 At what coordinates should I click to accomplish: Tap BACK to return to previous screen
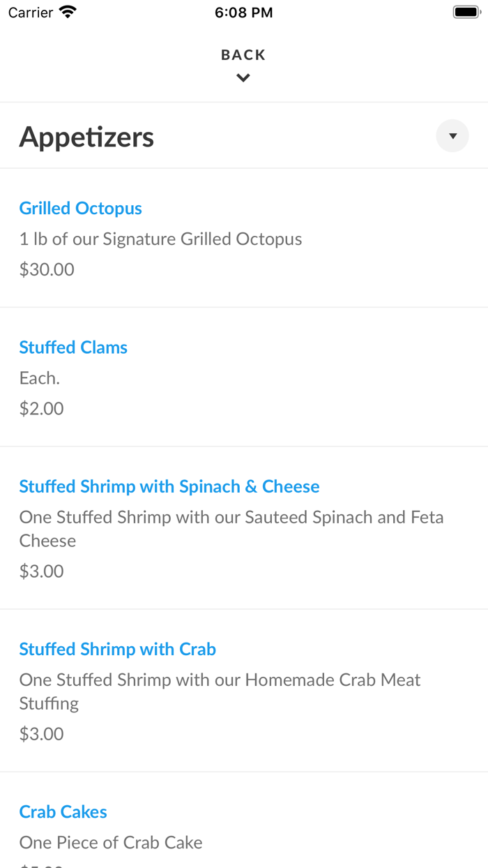tap(243, 54)
